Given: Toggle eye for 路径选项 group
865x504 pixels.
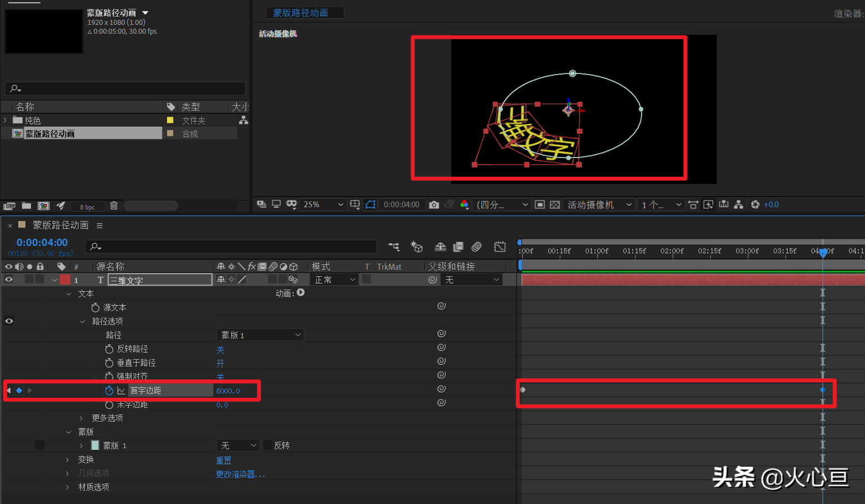Looking at the screenshot, I should (9, 321).
